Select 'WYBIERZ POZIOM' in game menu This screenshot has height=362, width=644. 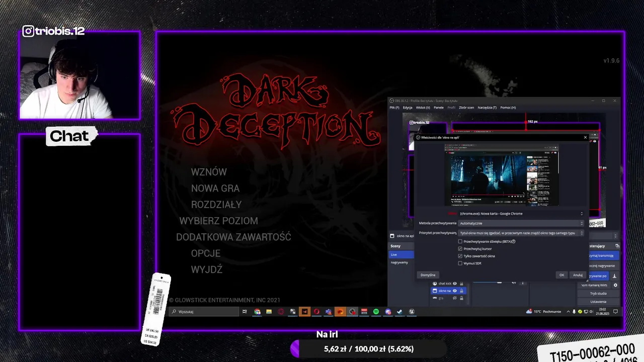[219, 221]
